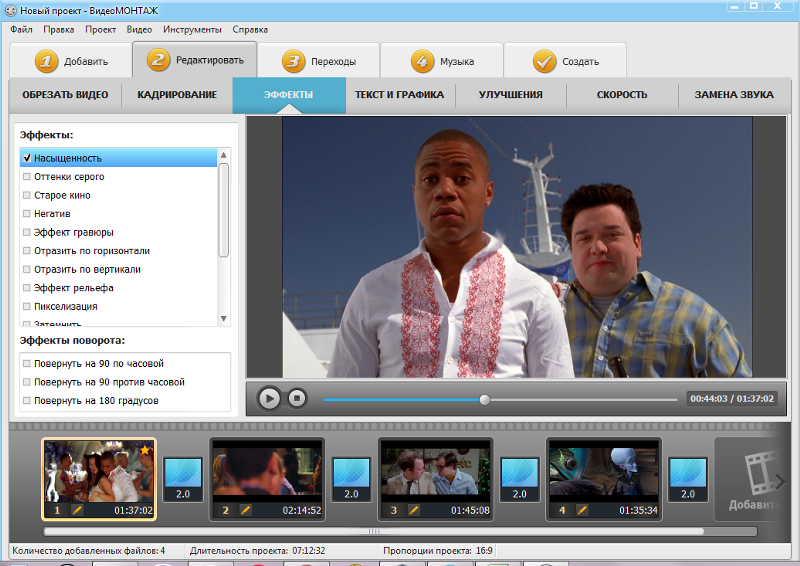This screenshot has height=566, width=800.
Task: Check Отразить по вертикали
Action: click(27, 269)
